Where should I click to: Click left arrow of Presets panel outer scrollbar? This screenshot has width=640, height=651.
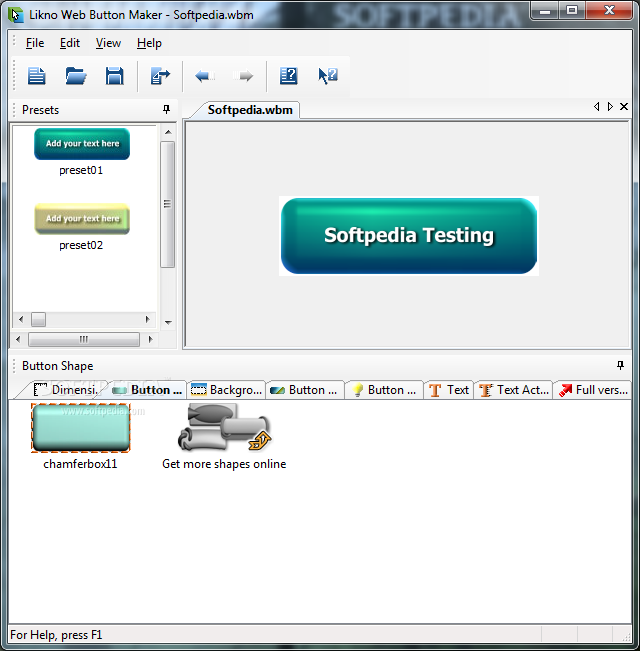[18, 339]
